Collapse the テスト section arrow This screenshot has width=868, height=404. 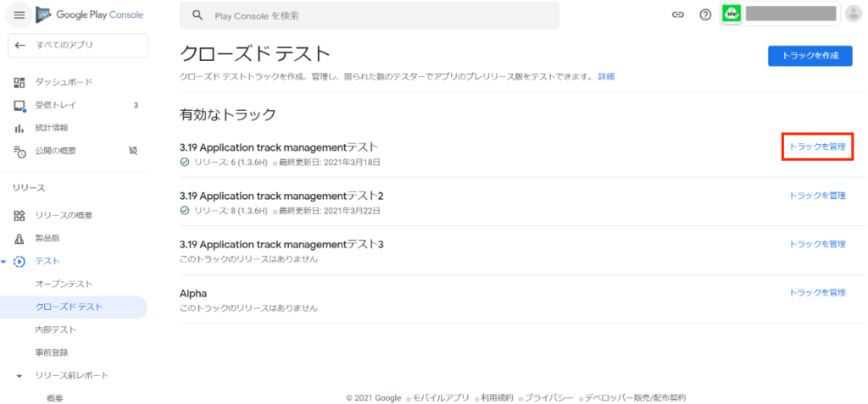click(x=4, y=261)
